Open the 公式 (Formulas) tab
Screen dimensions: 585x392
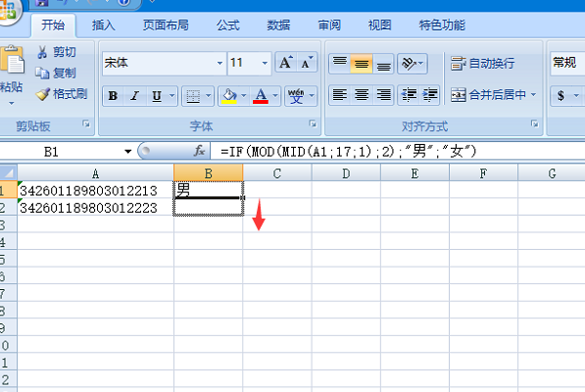228,24
